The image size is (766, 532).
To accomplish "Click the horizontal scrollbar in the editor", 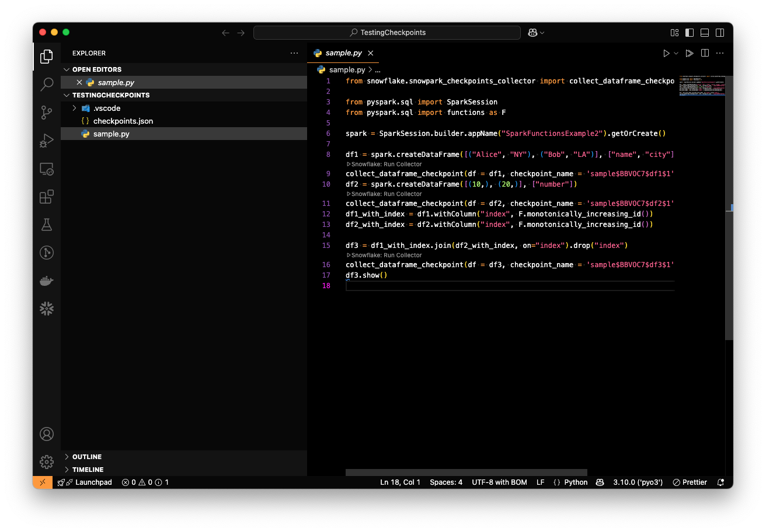I will point(466,473).
